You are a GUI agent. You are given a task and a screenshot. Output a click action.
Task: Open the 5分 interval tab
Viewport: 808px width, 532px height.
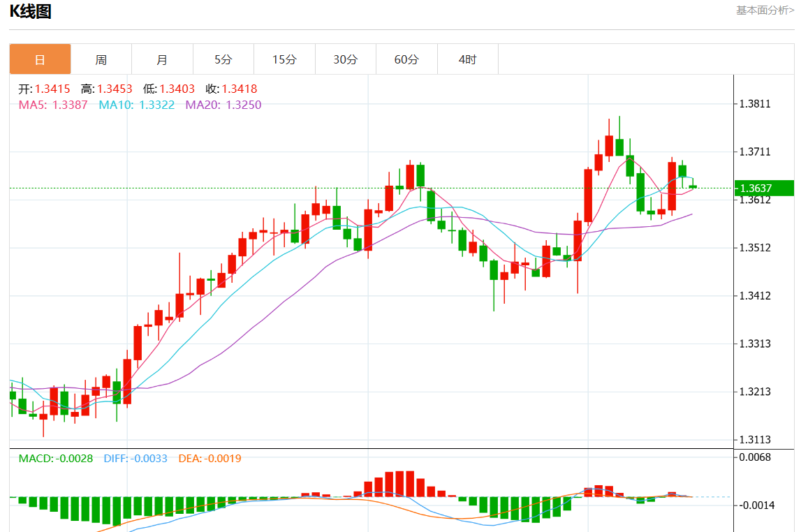pyautogui.click(x=223, y=59)
